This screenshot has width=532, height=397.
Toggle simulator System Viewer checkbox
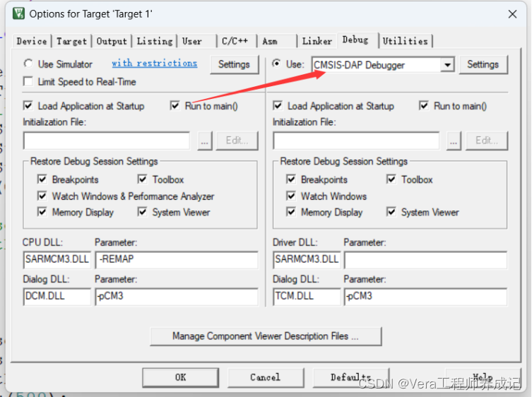click(x=143, y=212)
